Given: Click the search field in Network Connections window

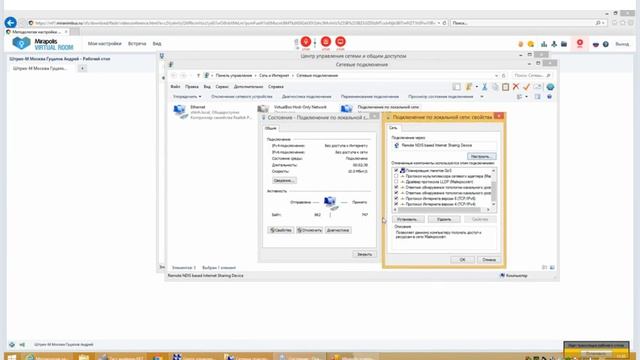Looking at the screenshot, I should [x=532, y=76].
